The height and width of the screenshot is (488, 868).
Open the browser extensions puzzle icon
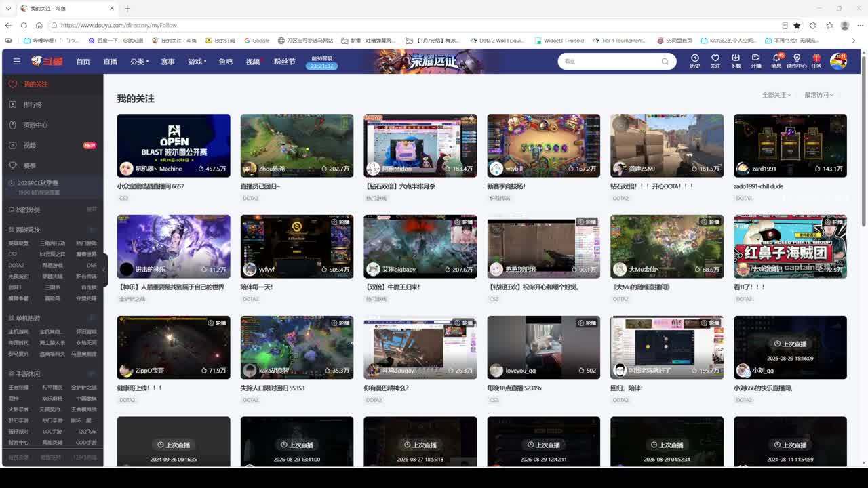click(813, 25)
